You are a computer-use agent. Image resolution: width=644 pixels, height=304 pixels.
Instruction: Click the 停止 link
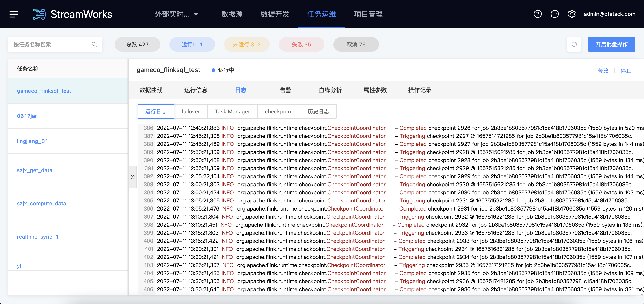(x=626, y=71)
